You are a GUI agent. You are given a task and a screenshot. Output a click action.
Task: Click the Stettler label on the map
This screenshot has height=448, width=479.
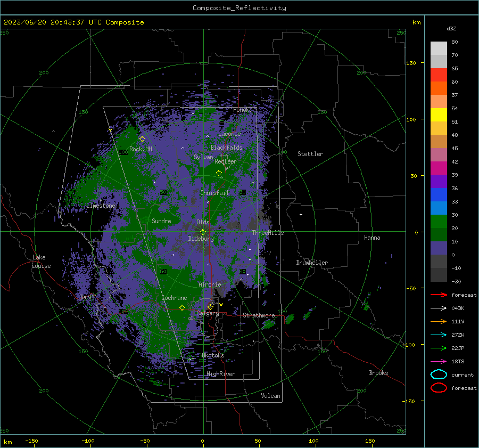coord(310,154)
